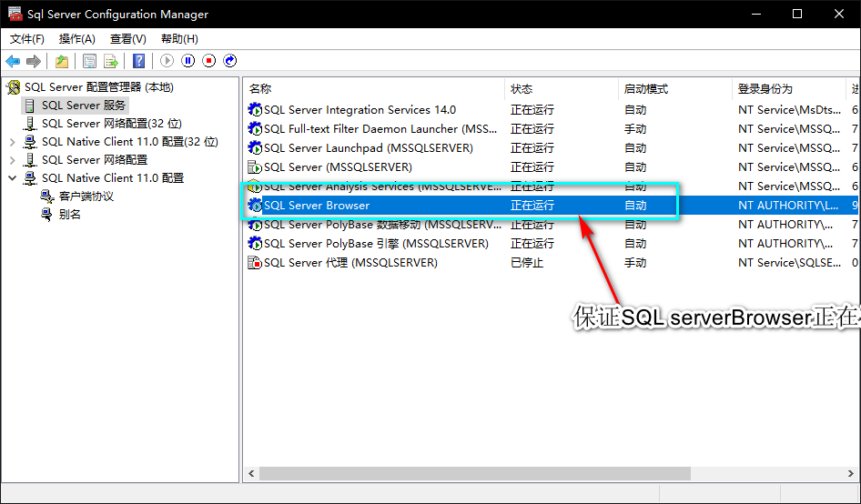Click the Export List toolbar icon
Viewport: 861px width, 504px height.
[x=111, y=61]
